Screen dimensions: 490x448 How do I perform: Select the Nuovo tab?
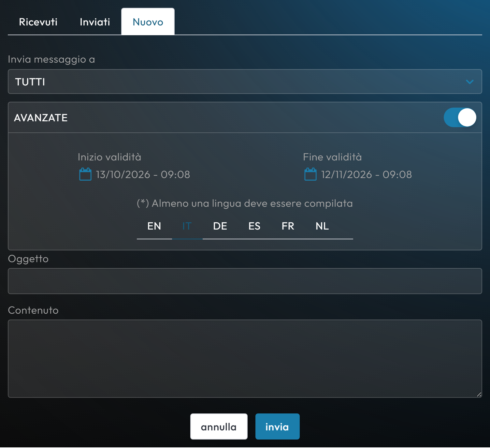point(148,22)
